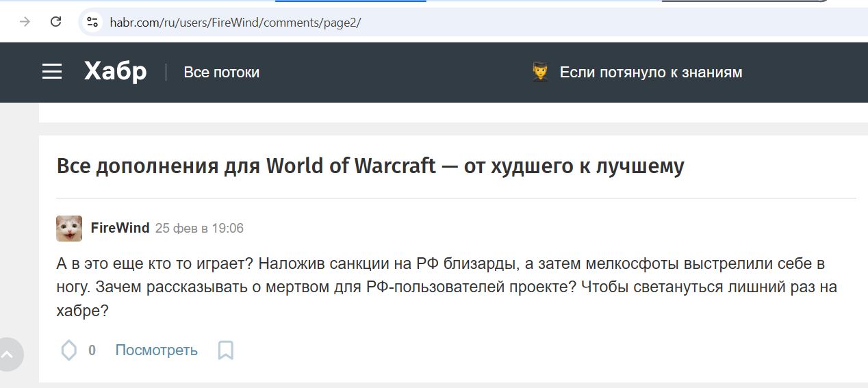Image resolution: width=868 pixels, height=388 pixels.
Task: Click the comment score value 0
Action: coord(92,351)
